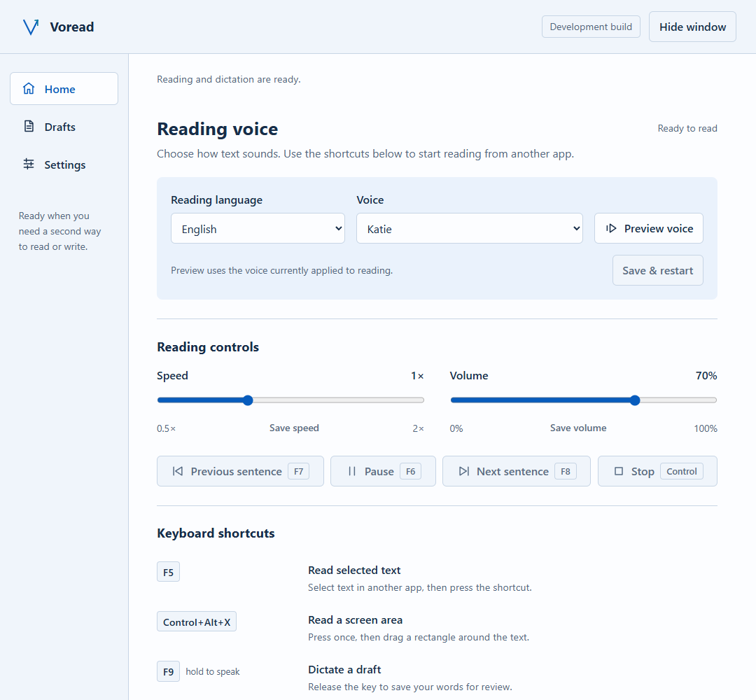The width and height of the screenshot is (756, 700).
Task: Click the skip-forward icon for Next sentence
Action: point(464,471)
